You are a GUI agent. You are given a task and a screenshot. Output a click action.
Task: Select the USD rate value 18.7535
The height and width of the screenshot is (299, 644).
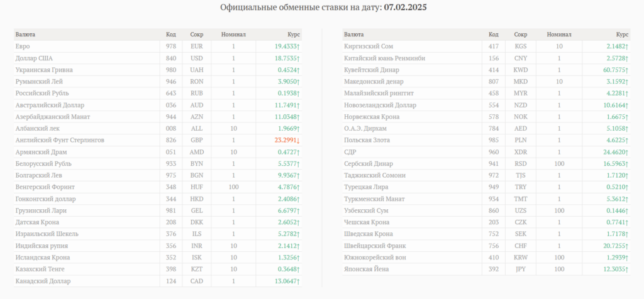(287, 58)
